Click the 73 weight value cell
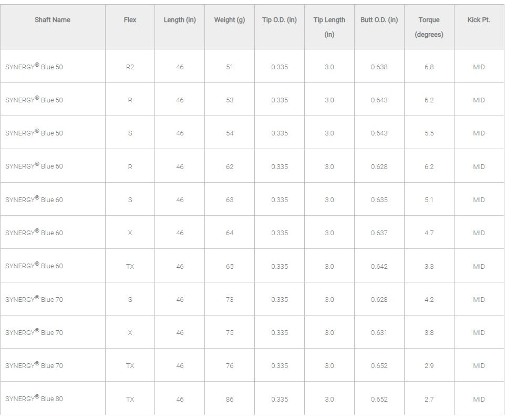506x420 pixels. tap(230, 300)
